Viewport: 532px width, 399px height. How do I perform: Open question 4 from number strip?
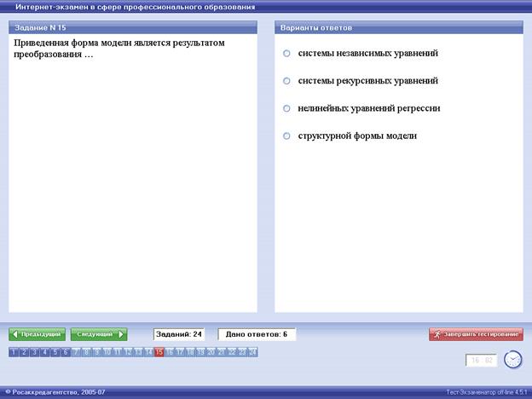pyautogui.click(x=45, y=352)
